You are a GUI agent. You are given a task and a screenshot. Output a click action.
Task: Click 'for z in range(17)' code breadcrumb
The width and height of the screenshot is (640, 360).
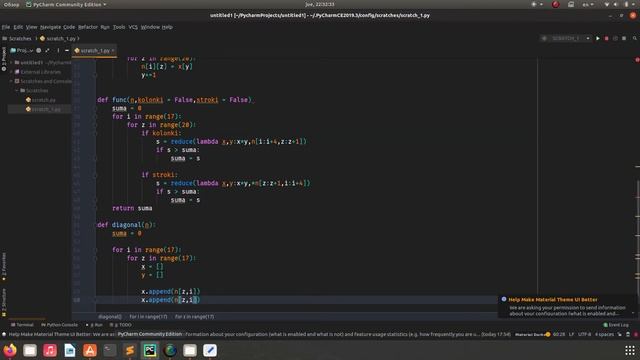pos(194,317)
